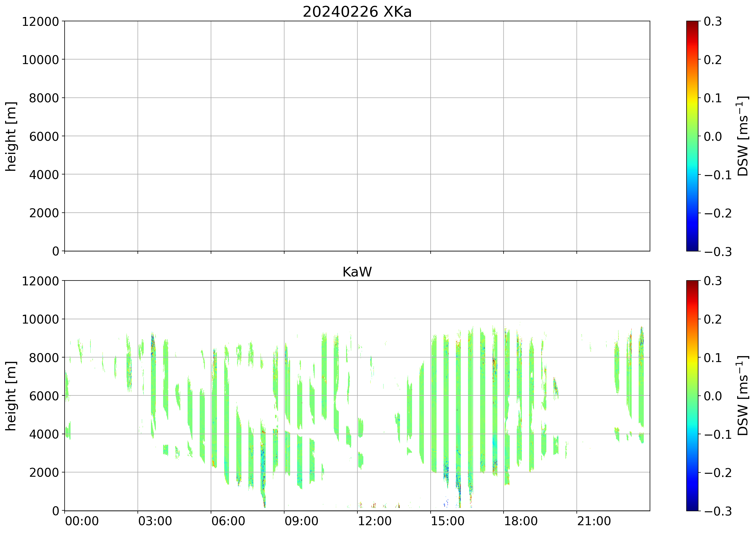Click the bottom colorbar's blue minimum end
756x533 pixels.
[692, 508]
